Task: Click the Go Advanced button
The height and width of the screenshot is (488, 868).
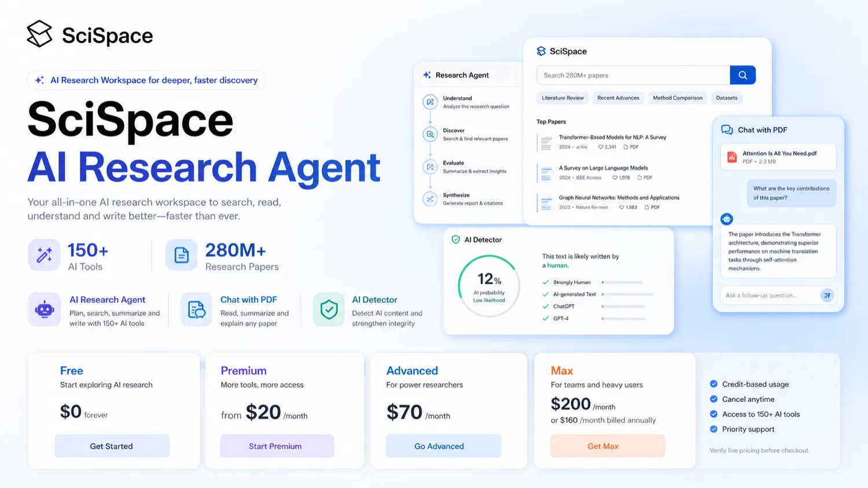Action: (443, 446)
